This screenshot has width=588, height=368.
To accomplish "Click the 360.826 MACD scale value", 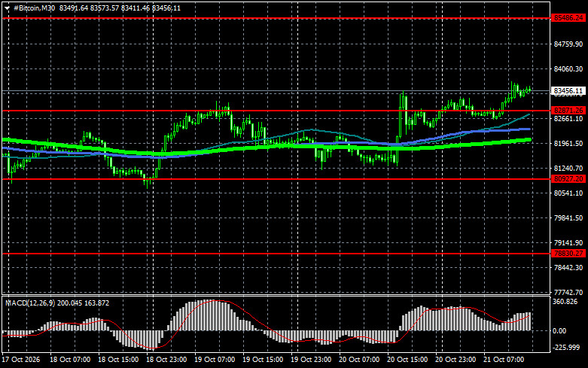I will 565,302.
